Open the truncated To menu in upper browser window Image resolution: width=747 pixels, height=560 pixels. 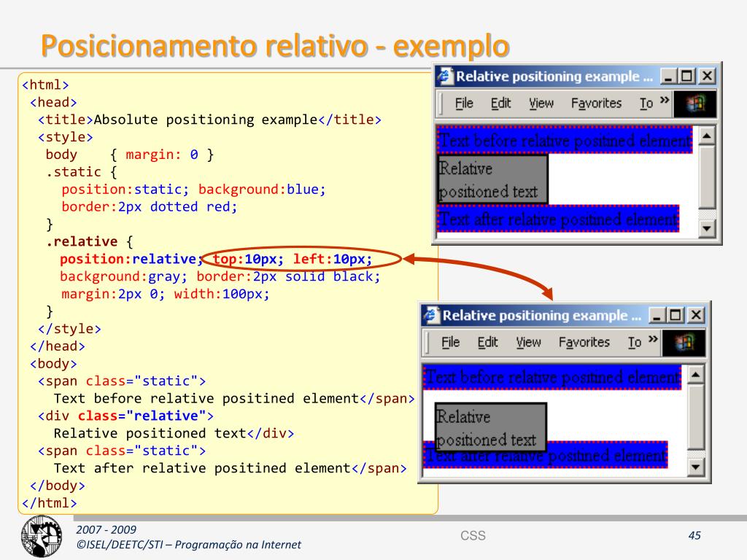[646, 104]
